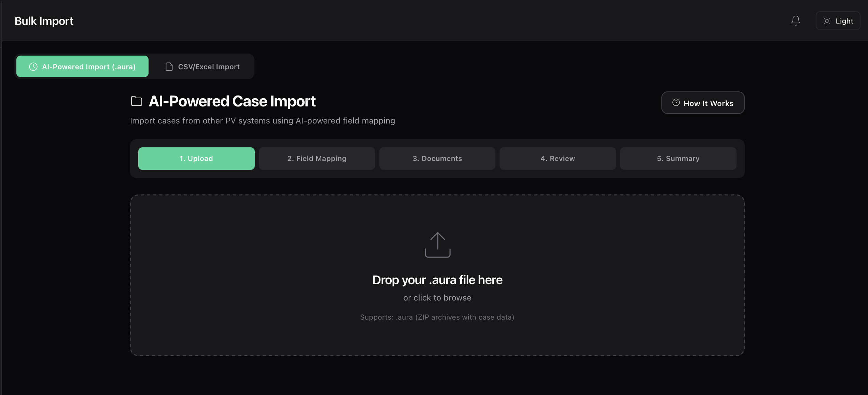Go to the Documents step
Viewport: 868px width, 395px height.
[437, 158]
